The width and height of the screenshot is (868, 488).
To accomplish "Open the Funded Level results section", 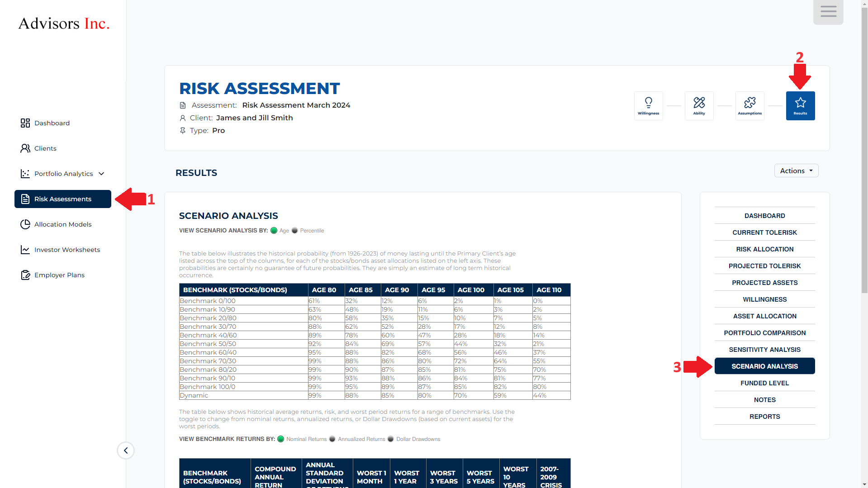I will click(764, 383).
